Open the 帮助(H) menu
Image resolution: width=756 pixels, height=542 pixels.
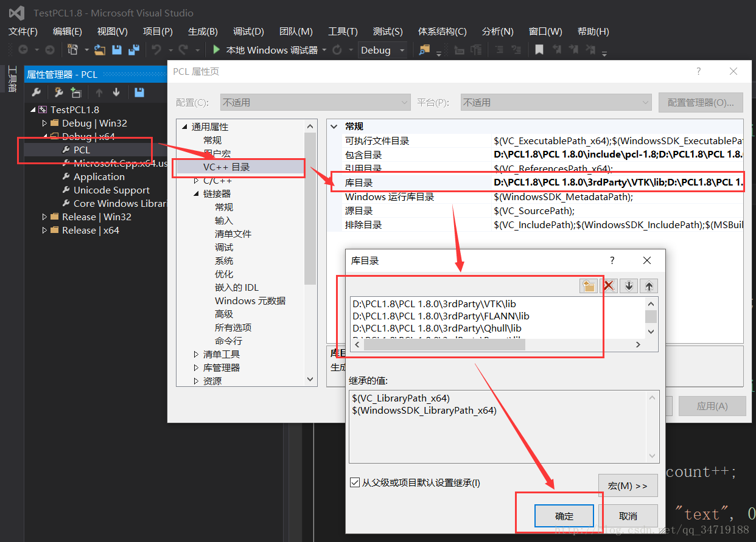tap(593, 32)
